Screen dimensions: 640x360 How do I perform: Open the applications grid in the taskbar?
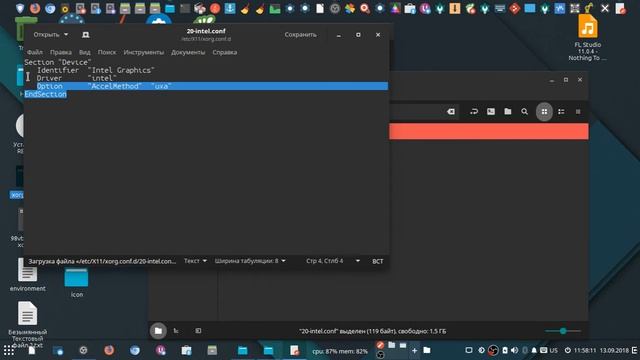(9, 350)
